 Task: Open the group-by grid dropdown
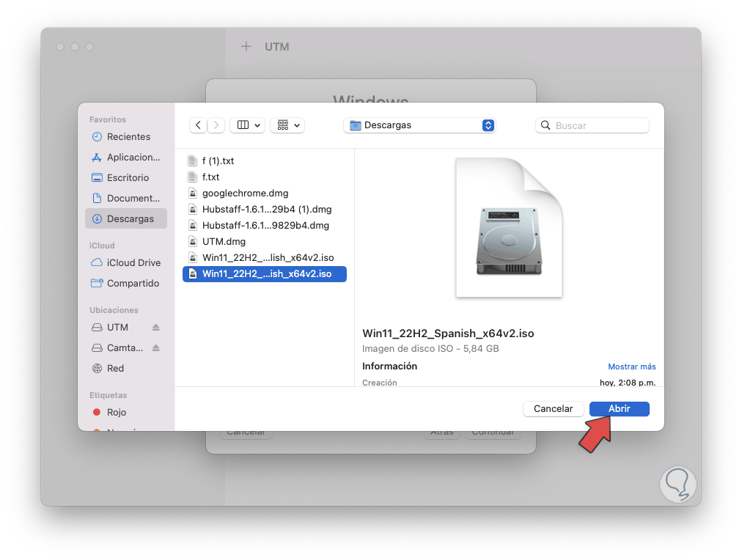tap(287, 125)
